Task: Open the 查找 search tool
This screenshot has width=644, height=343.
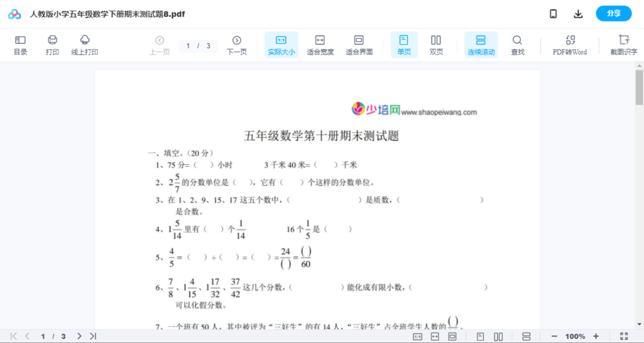Action: point(517,45)
